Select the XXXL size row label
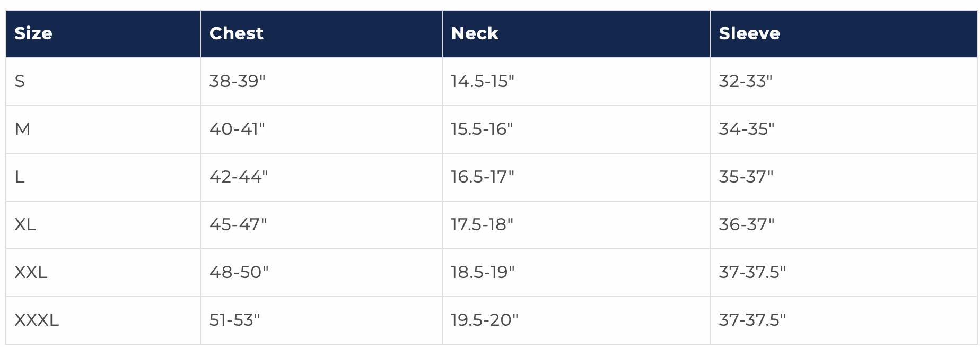 click(37, 320)
